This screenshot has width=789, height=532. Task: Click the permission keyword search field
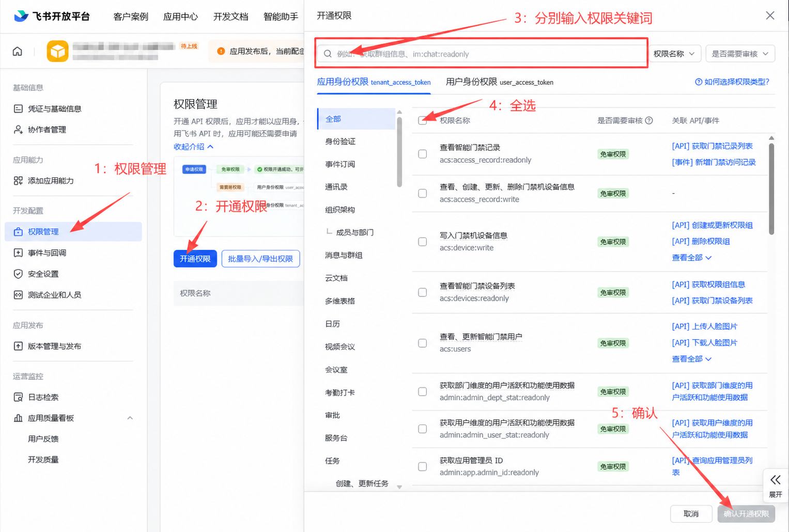click(x=482, y=54)
